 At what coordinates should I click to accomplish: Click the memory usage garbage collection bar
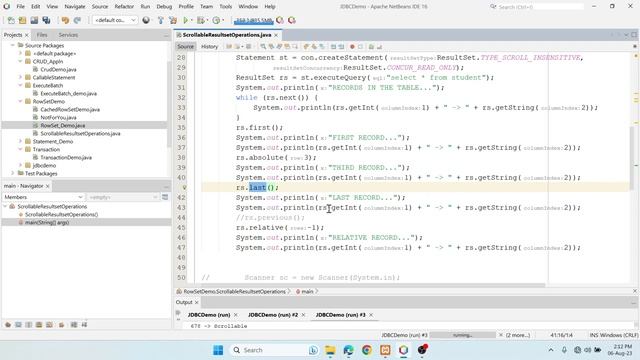tap(253, 20)
